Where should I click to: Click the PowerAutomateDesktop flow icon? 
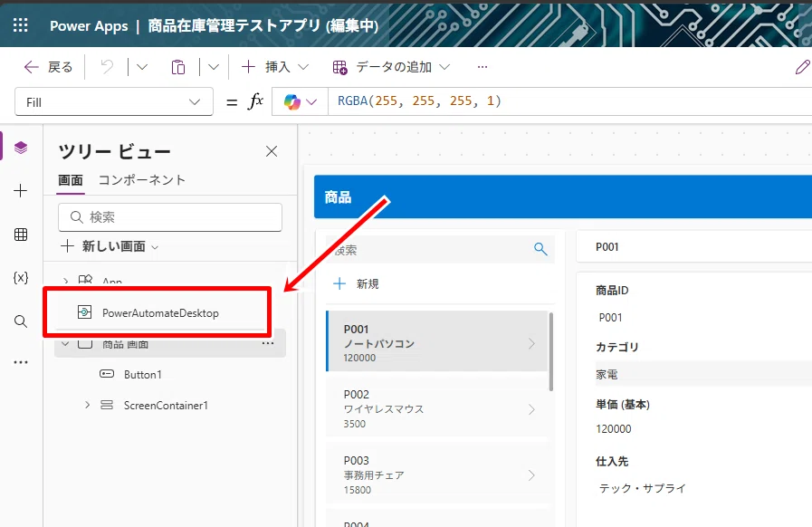click(84, 312)
